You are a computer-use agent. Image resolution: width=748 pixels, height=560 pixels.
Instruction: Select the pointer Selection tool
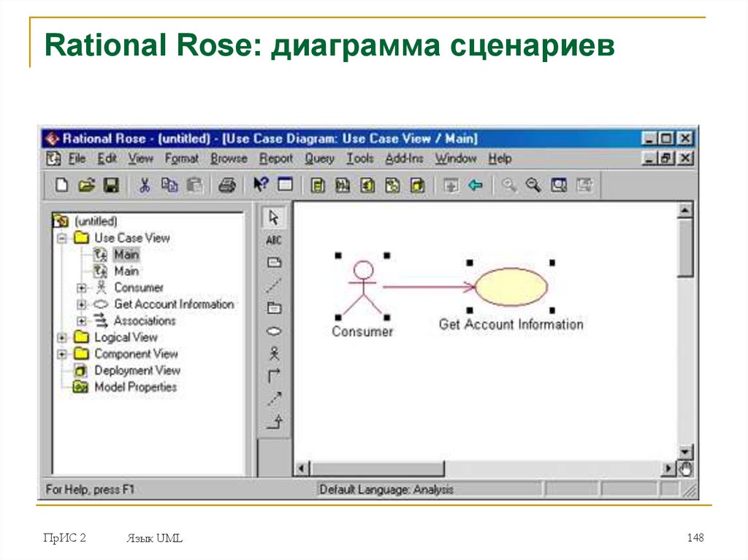[274, 218]
